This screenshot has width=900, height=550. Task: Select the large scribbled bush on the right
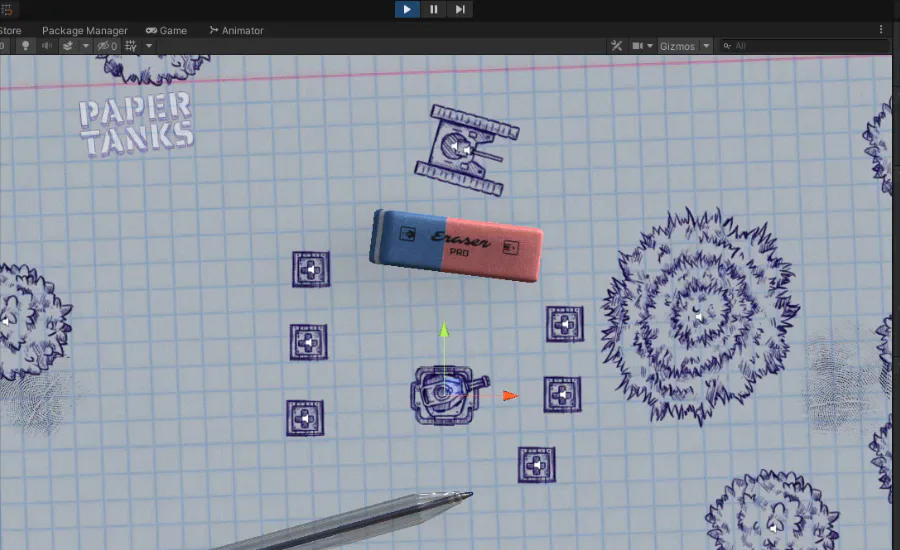tap(700, 317)
